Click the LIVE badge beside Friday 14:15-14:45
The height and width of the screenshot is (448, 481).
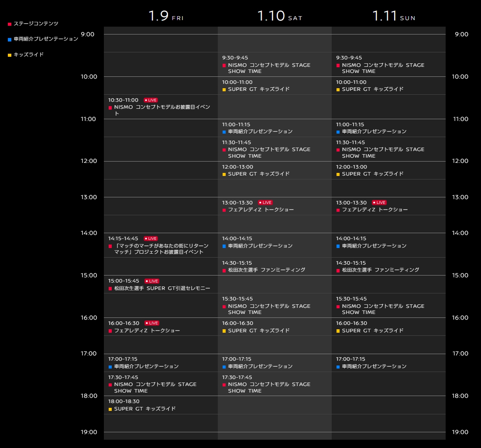(x=151, y=238)
